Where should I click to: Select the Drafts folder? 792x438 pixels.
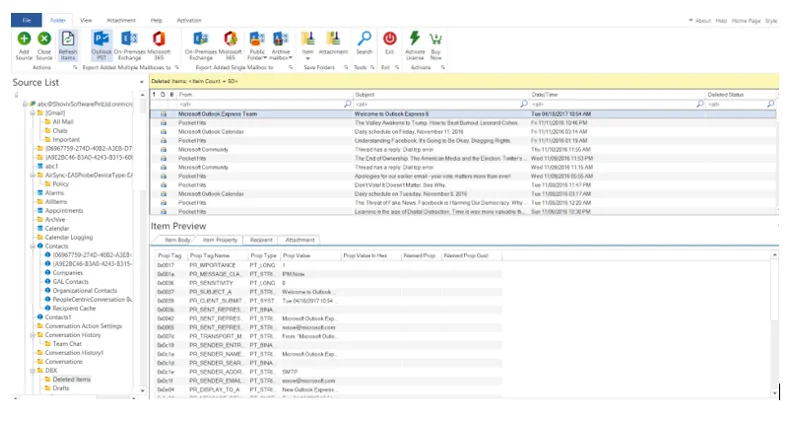[x=61, y=388]
